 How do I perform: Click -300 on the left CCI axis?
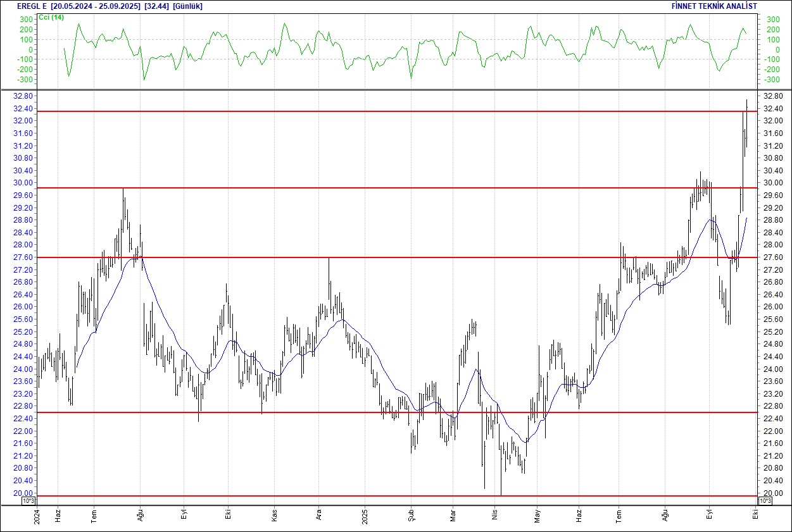pyautogui.click(x=25, y=80)
